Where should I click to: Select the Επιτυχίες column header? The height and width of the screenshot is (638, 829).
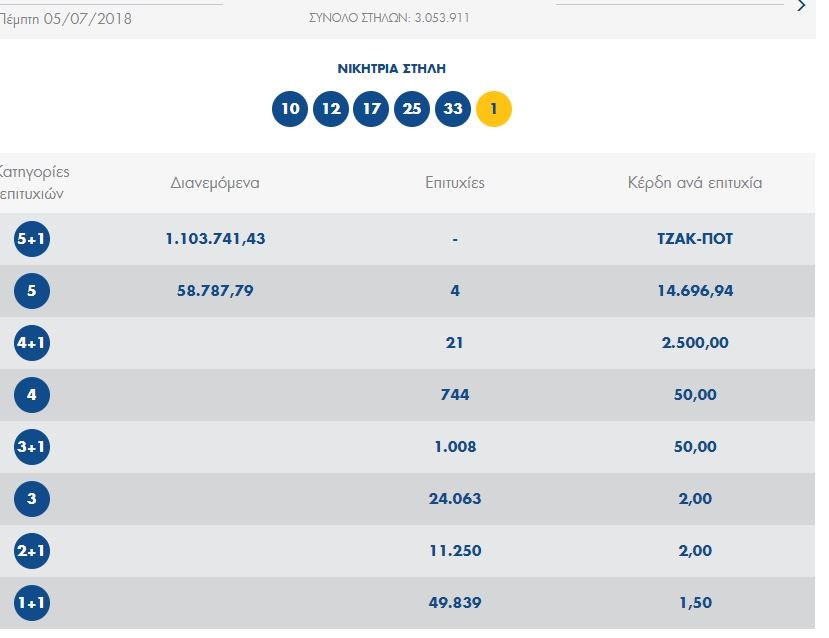[455, 183]
